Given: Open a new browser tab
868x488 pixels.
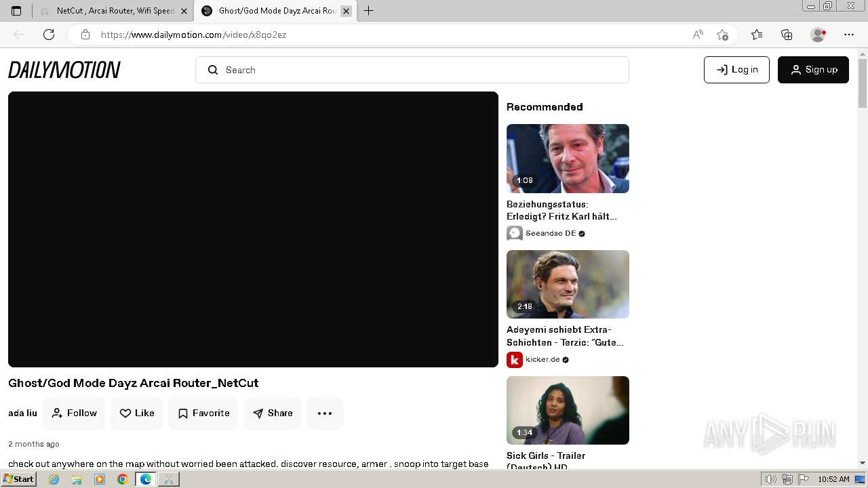Looking at the screenshot, I should click(x=368, y=11).
